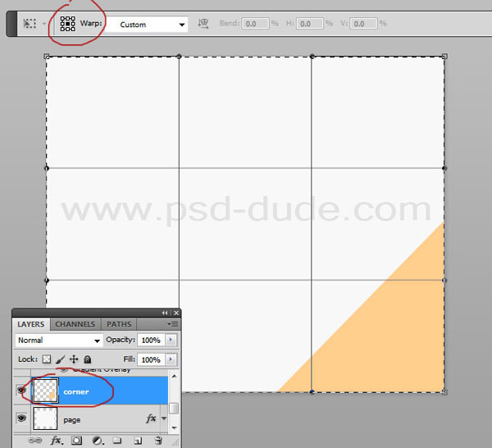Click the corner layer thumbnail
This screenshot has width=492, height=448.
[45, 391]
